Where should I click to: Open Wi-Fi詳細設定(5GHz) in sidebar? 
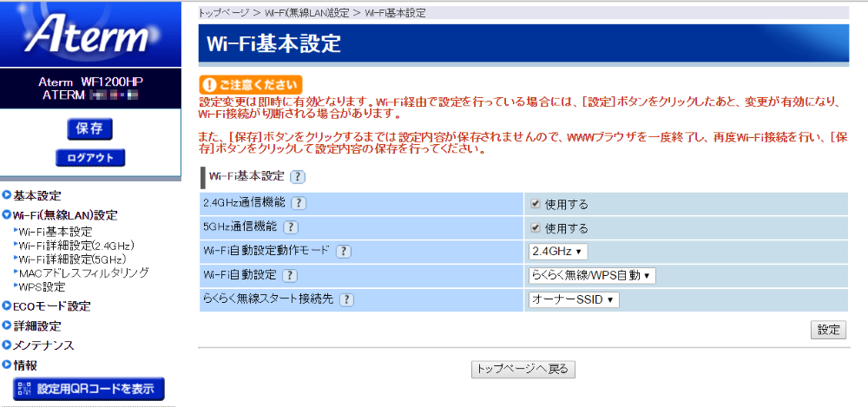(72, 259)
